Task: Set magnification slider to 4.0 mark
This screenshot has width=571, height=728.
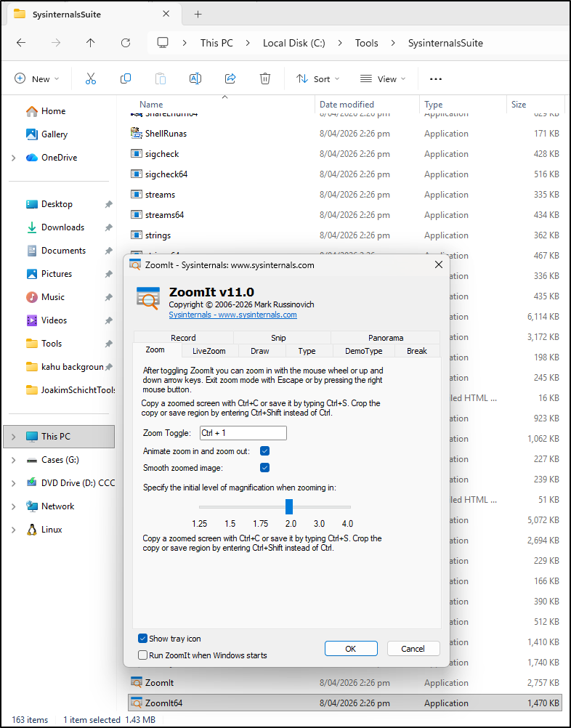Action: pyautogui.click(x=347, y=507)
